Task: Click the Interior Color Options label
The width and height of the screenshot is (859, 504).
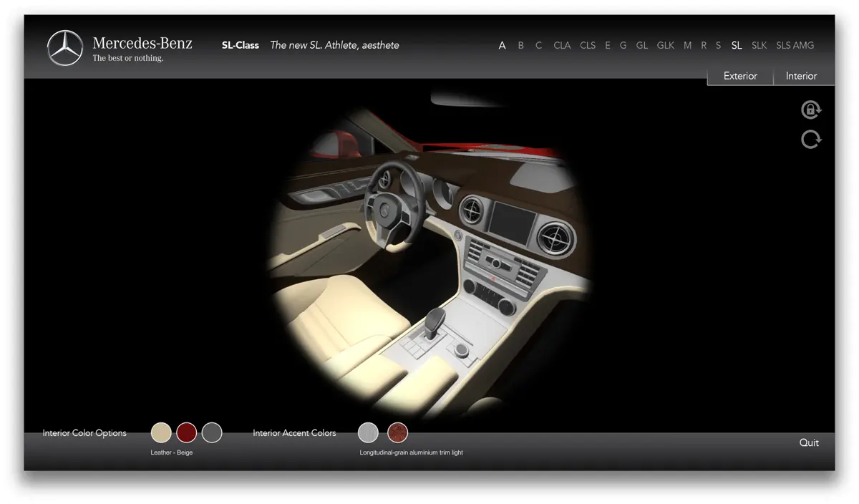Action: click(x=84, y=433)
